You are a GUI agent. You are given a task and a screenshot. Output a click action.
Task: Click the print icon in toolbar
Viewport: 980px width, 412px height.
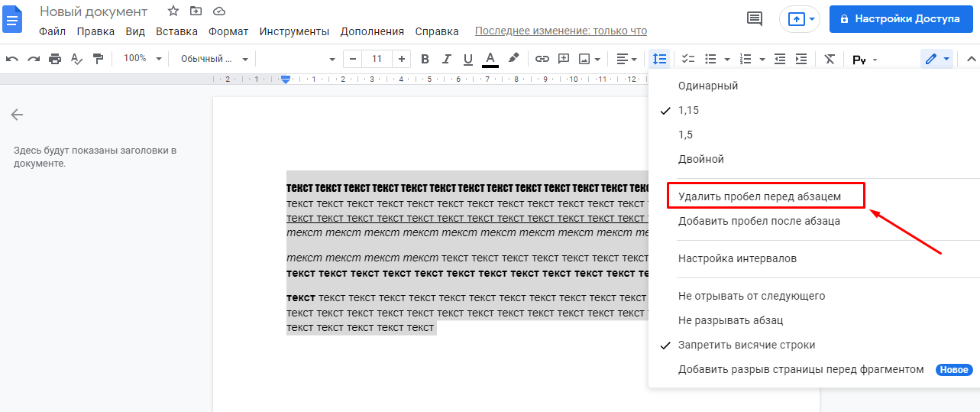[x=55, y=59]
